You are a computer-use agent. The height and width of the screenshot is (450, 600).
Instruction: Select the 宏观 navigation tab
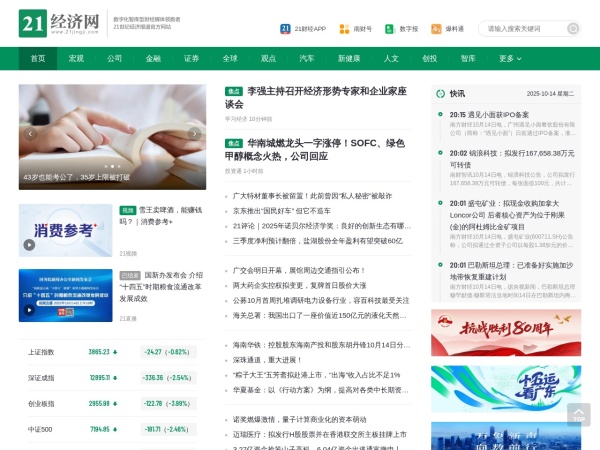point(76,59)
